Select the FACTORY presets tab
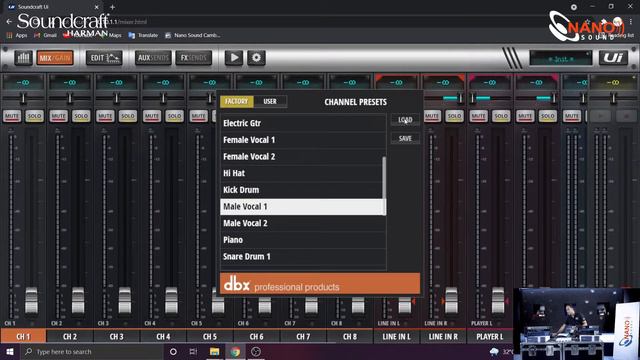 (x=236, y=101)
